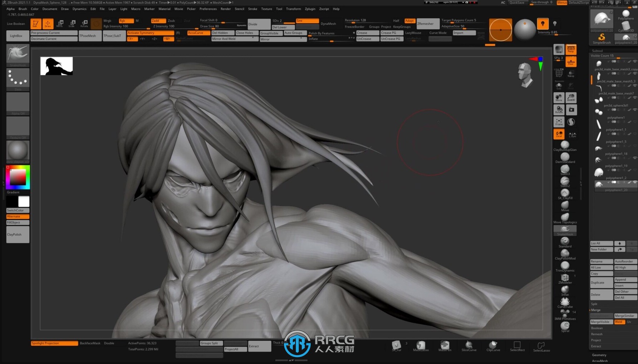Image resolution: width=638 pixels, height=364 pixels.
Task: Open the Preferences menu
Action: click(x=208, y=9)
